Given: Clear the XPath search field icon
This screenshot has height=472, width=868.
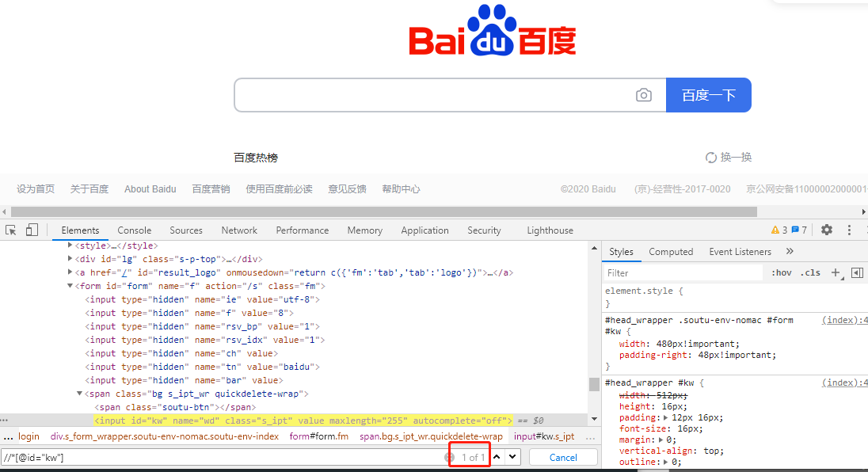Looking at the screenshot, I should [x=450, y=458].
